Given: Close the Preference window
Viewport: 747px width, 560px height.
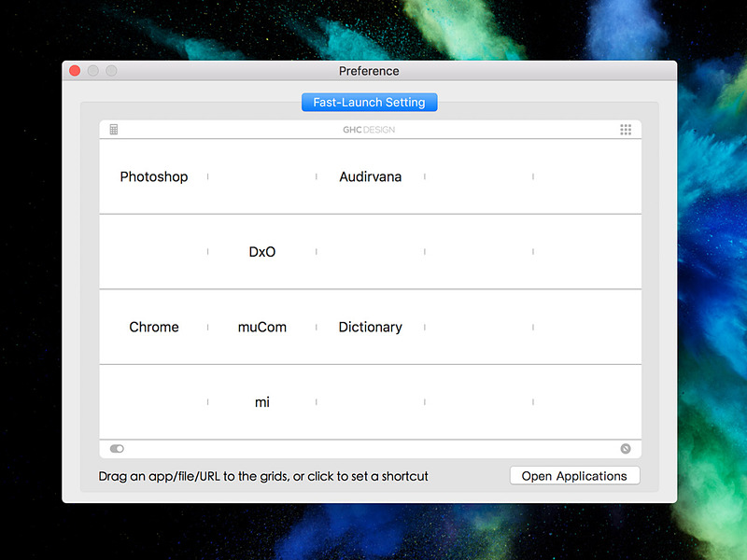Looking at the screenshot, I should click(75, 71).
